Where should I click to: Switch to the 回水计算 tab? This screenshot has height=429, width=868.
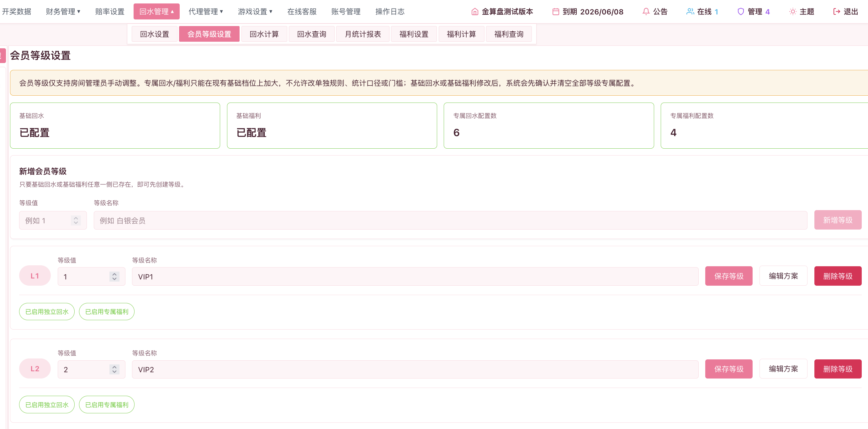(264, 34)
